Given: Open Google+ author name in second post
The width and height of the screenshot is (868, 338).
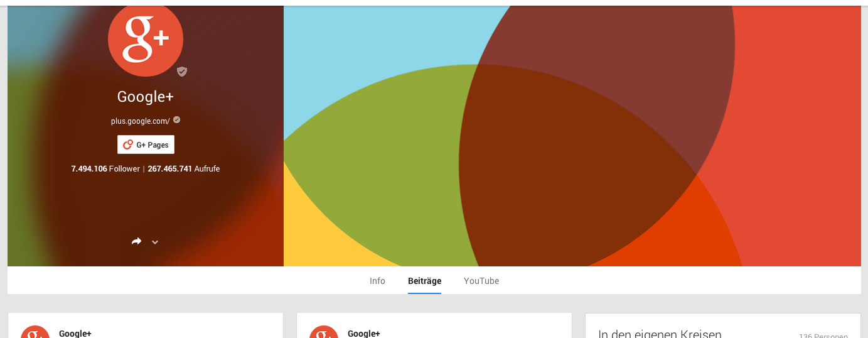Looking at the screenshot, I should (364, 334).
